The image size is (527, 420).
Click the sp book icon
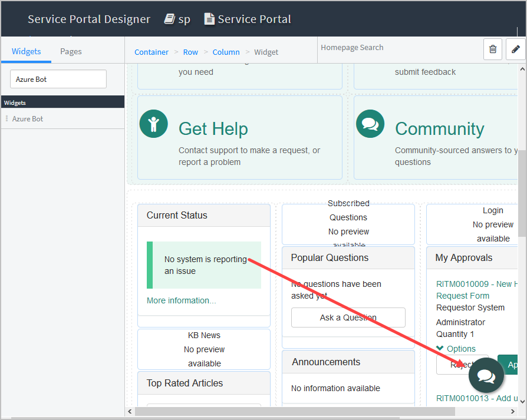(170, 19)
